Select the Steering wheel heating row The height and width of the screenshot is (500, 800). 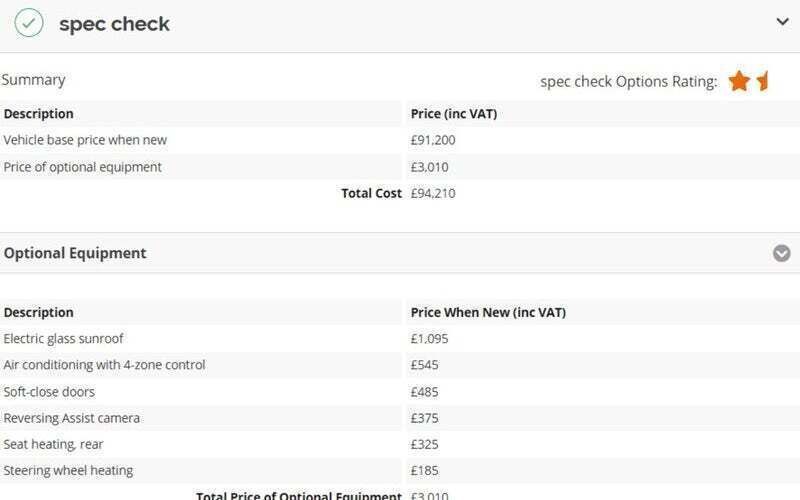click(x=400, y=470)
